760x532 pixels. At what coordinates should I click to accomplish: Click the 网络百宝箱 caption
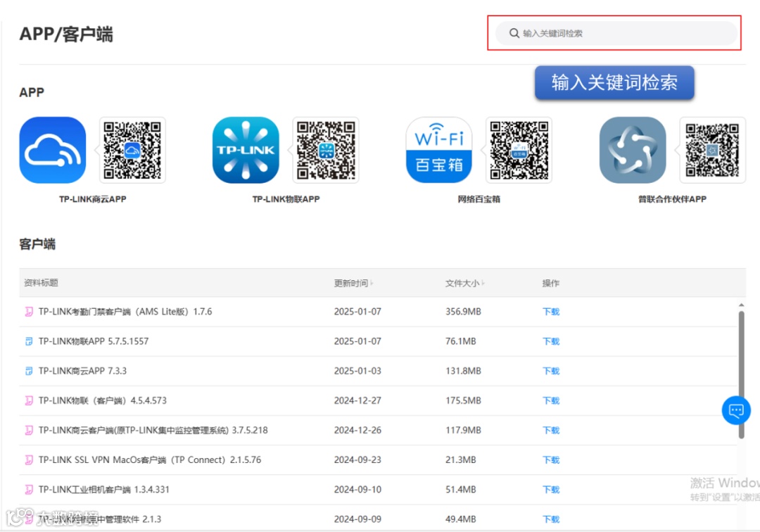pos(479,199)
